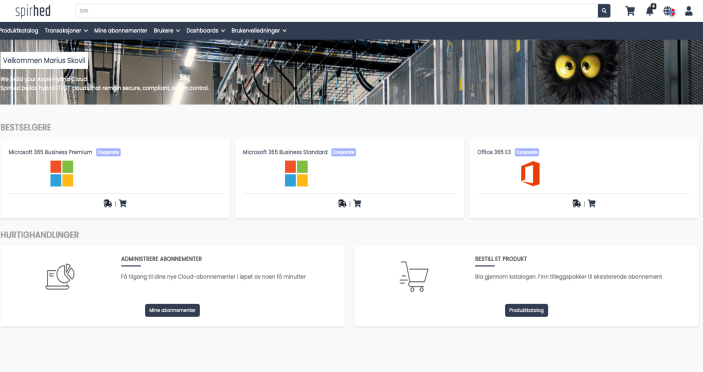Expand the Brukerveiledninger dropdown
The width and height of the screenshot is (703, 372).
[259, 30]
